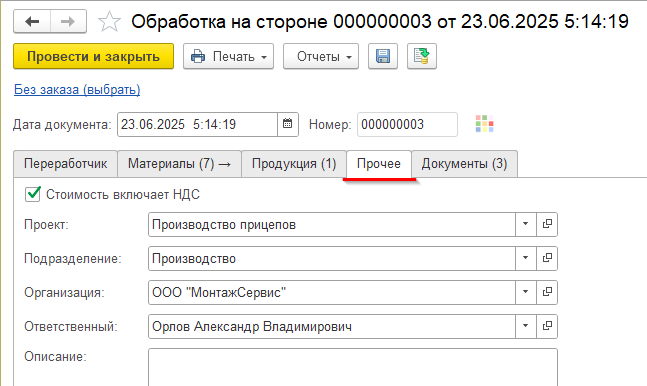The height and width of the screenshot is (386, 647).
Task: Click the Организация field with ООО "МонтажСервис"
Action: click(332, 292)
